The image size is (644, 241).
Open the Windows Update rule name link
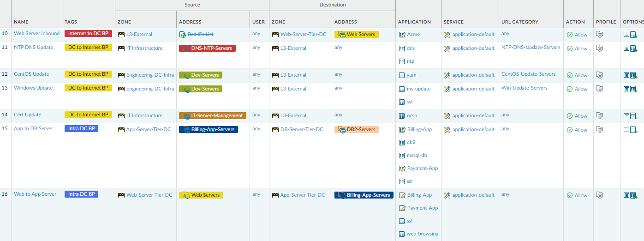pos(33,88)
